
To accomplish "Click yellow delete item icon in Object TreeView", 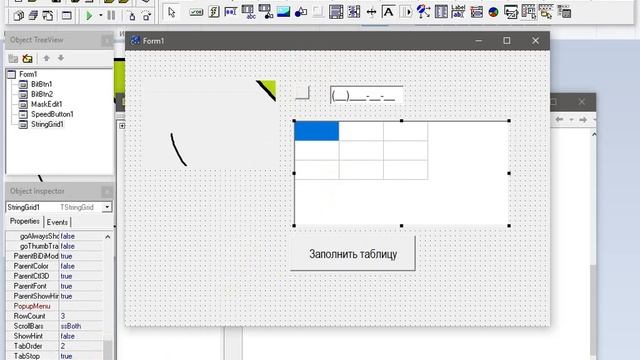I will pyautogui.click(x=27, y=58).
